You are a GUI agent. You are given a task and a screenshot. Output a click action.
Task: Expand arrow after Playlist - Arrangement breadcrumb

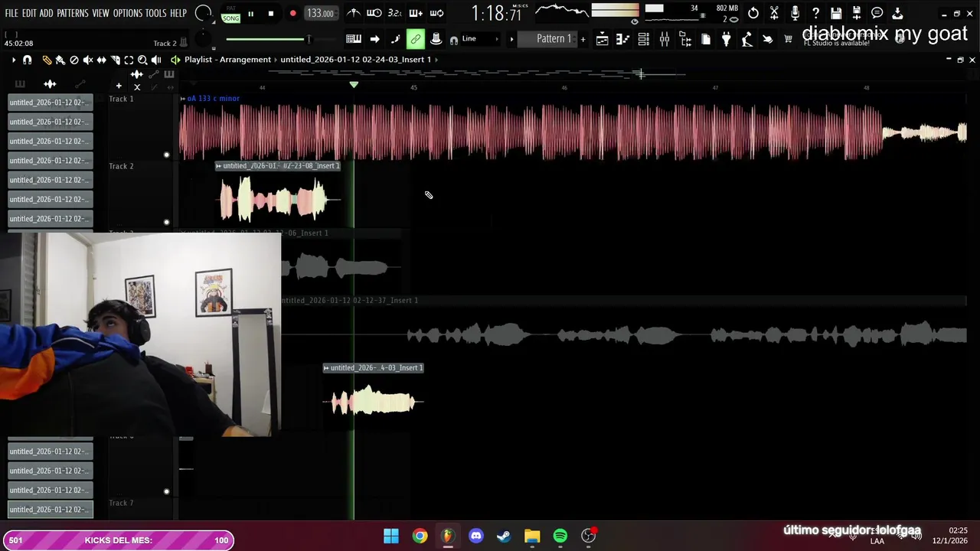click(276, 60)
